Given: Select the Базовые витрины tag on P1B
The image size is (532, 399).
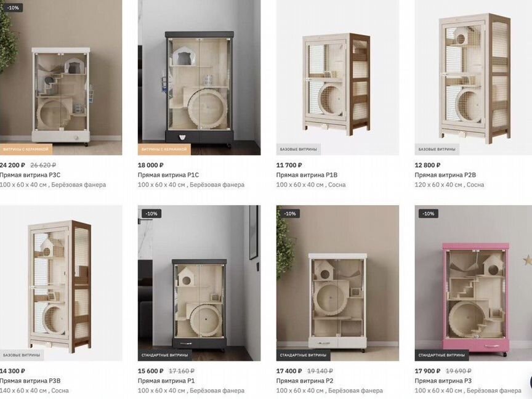Looking at the screenshot, I should point(298,149).
